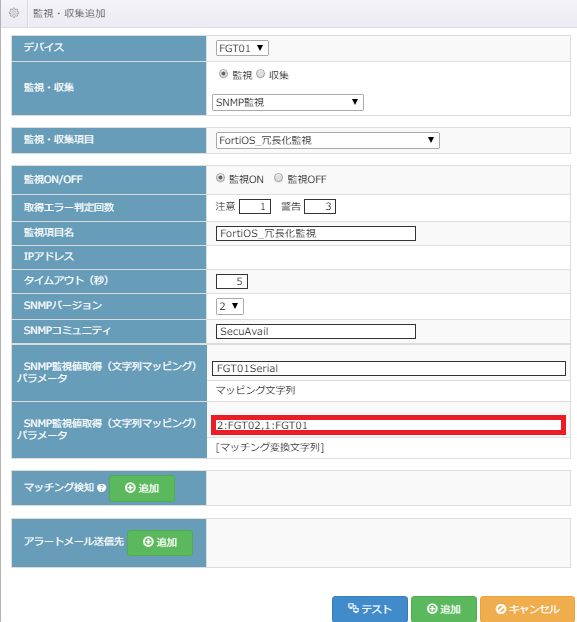Select the 収集 radio button

260,74
